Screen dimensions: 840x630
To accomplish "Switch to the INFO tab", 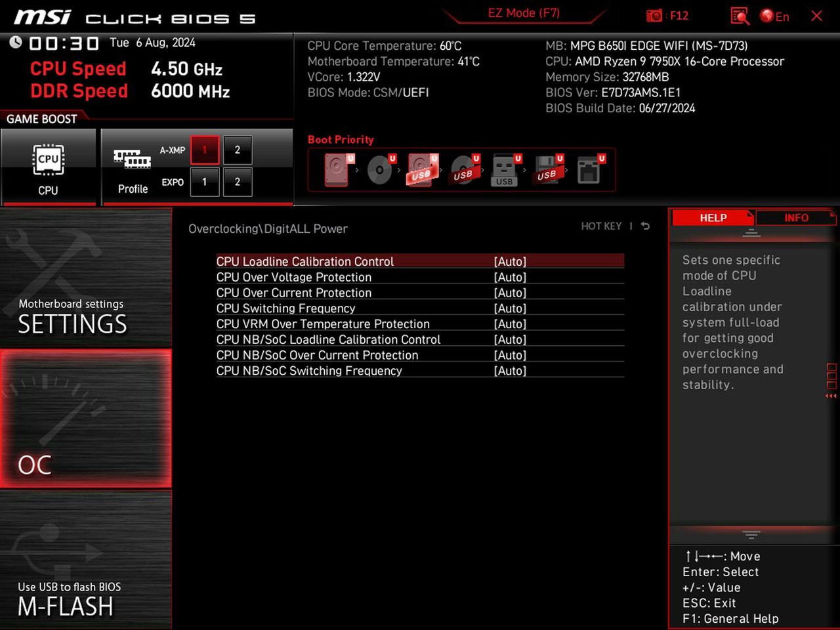I will pyautogui.click(x=796, y=218).
